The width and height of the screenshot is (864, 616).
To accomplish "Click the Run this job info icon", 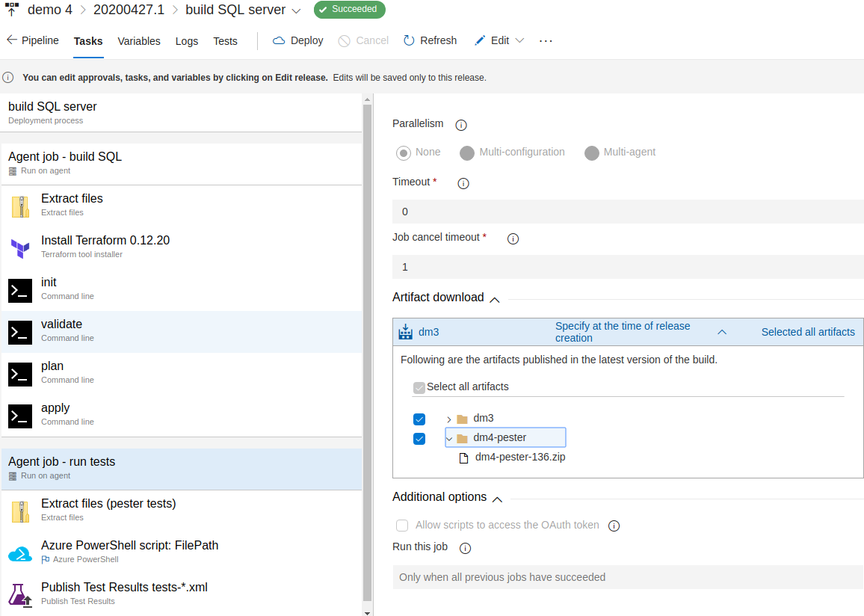I will point(465,548).
